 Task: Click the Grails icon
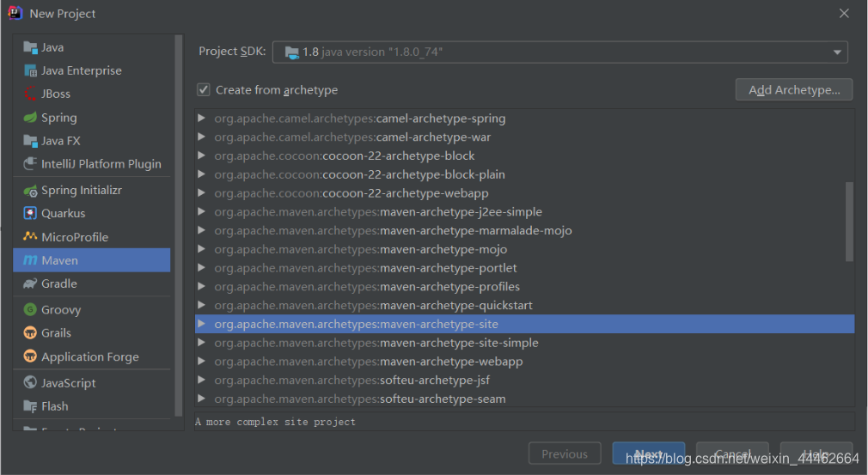(x=30, y=333)
